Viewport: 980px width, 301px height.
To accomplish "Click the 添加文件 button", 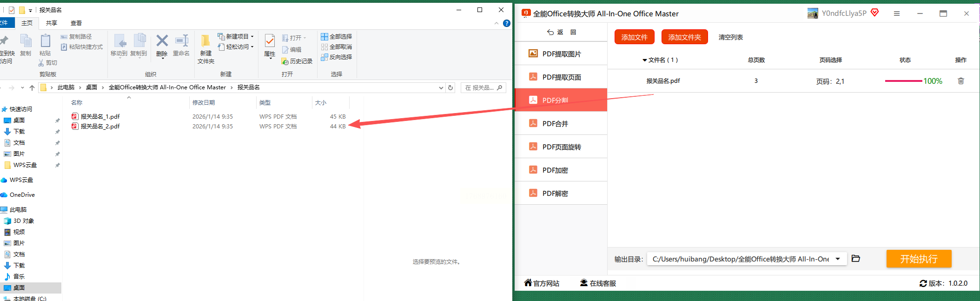I will coord(634,37).
